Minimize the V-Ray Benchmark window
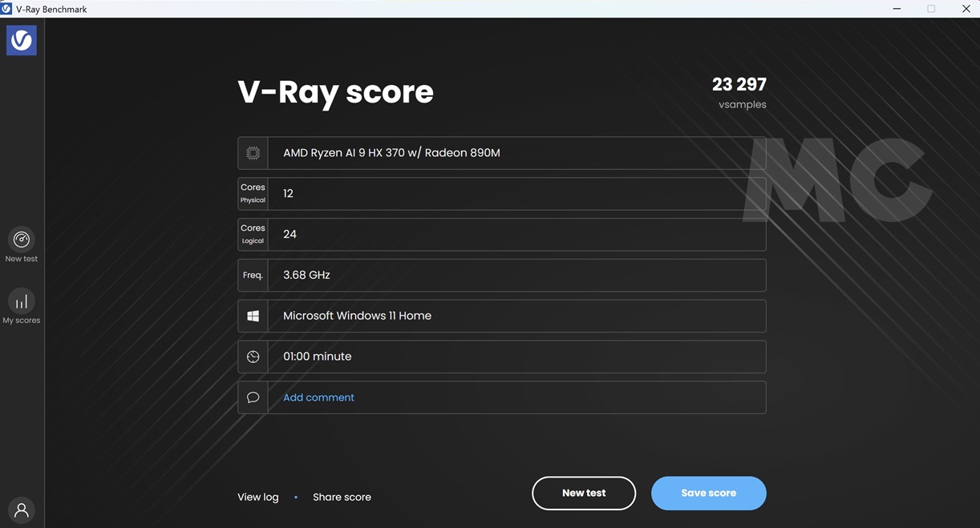Viewport: 980px width, 528px height. pyautogui.click(x=896, y=9)
